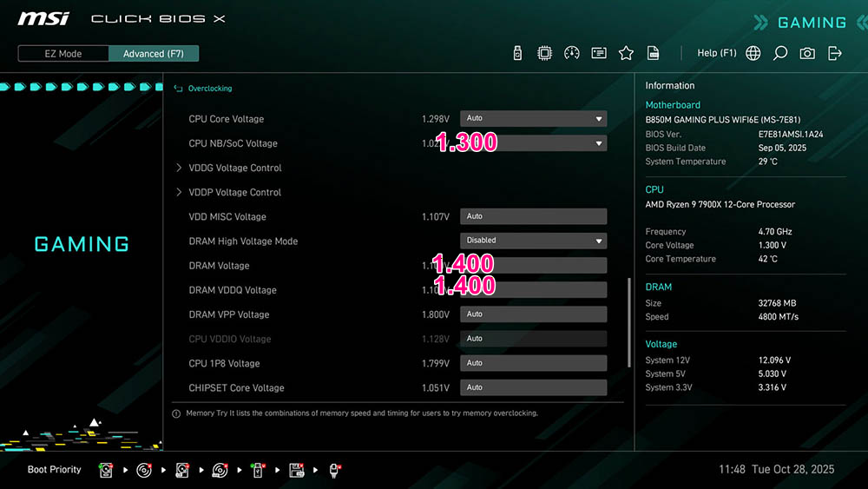
Task: Open DRAM High Voltage Mode dropdown
Action: (x=533, y=241)
